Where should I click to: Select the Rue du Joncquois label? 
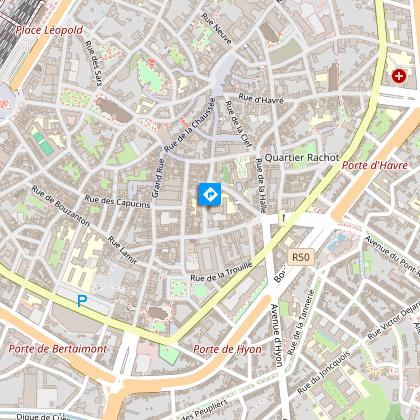click(x=324, y=372)
